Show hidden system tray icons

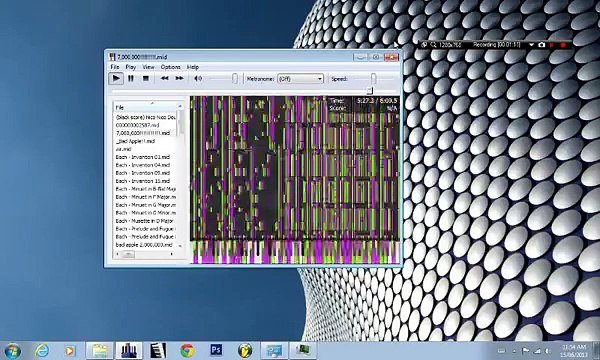click(x=514, y=351)
